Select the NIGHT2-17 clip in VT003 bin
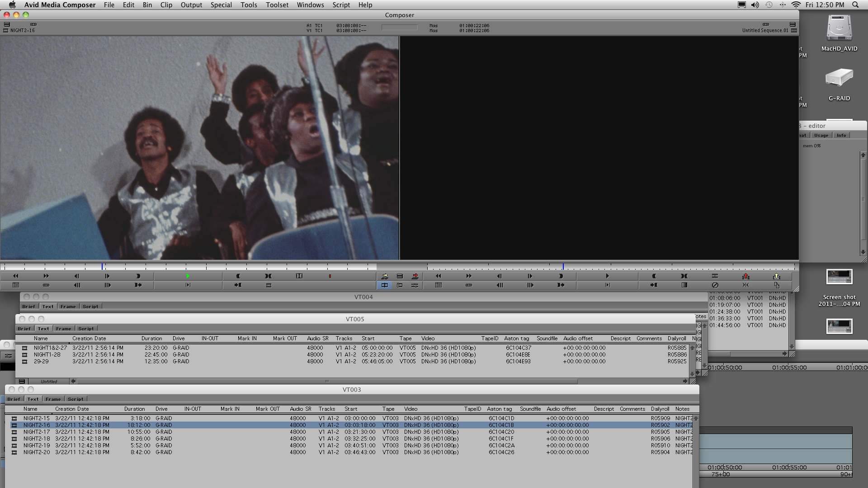The image size is (868, 488). click(37, 432)
